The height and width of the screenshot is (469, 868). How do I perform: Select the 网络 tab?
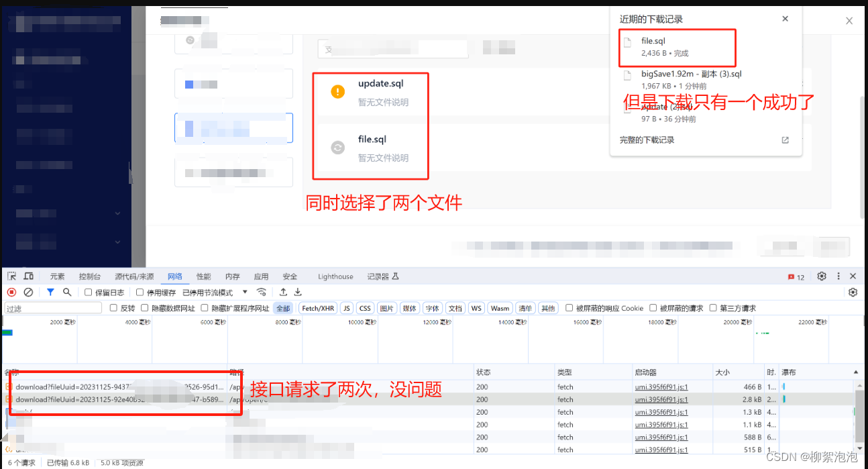[175, 276]
